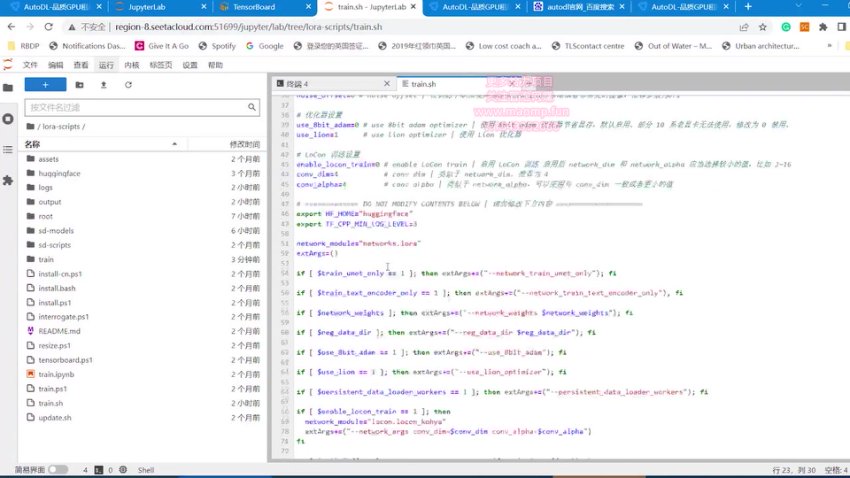The image size is (850, 478).
Task: Switch to the 终端 4 tab
Action: point(297,85)
